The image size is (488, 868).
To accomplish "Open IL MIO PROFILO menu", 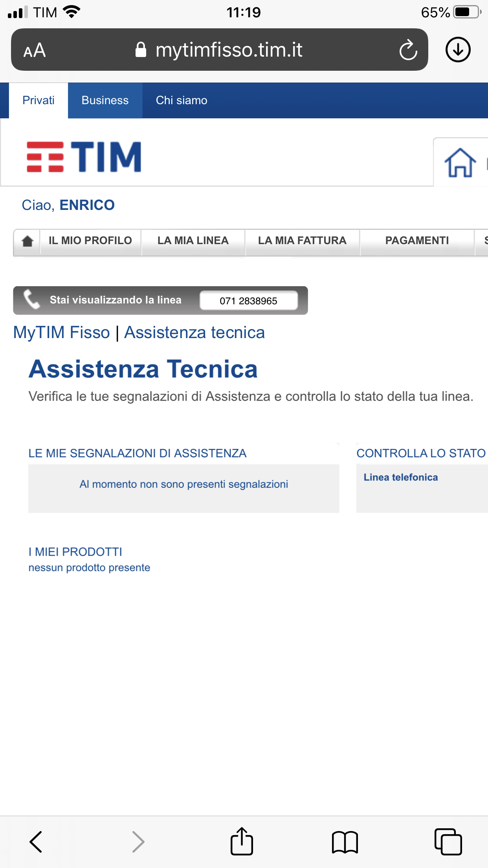I will [x=90, y=241].
